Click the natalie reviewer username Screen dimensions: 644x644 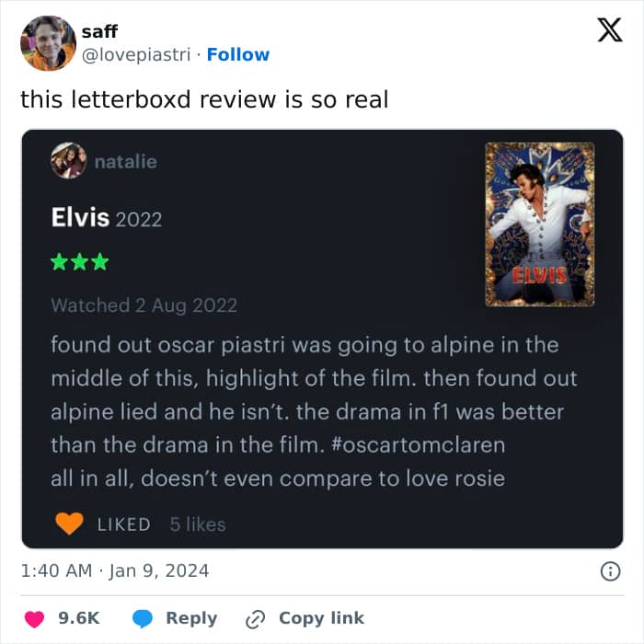(126, 161)
